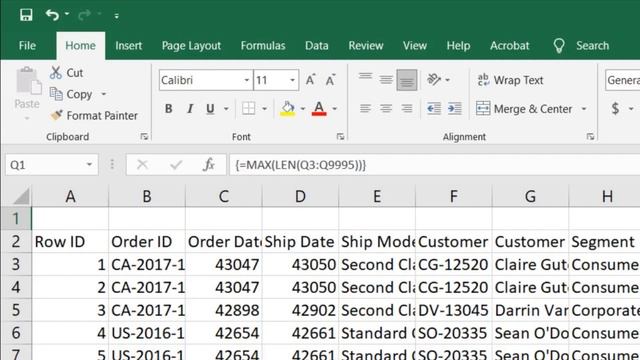This screenshot has width=640, height=360.
Task: Open the Acrobat tab
Action: [x=509, y=46]
